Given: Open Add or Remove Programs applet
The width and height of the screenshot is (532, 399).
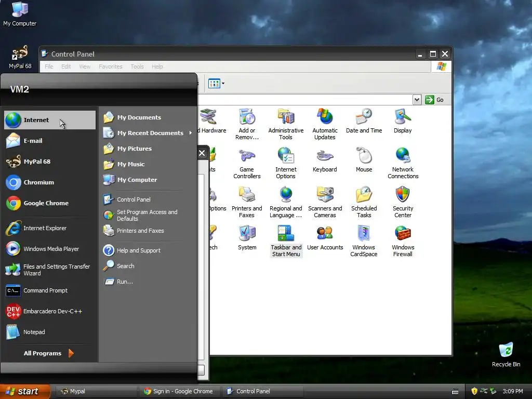Looking at the screenshot, I should click(x=247, y=124).
